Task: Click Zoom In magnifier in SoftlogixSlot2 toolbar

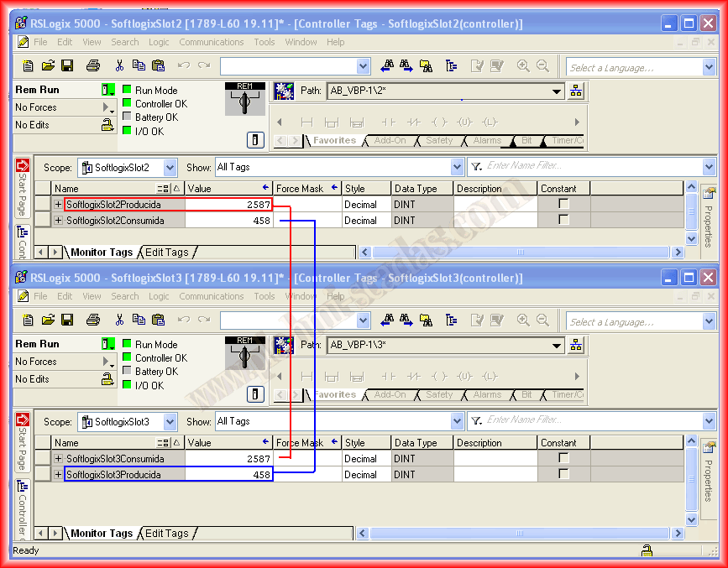Action: [x=523, y=65]
